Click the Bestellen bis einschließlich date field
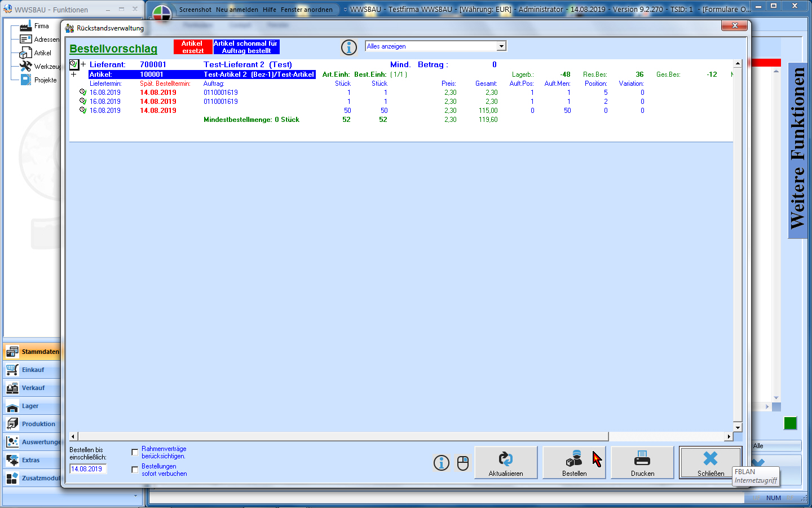The width and height of the screenshot is (812, 508). [87, 469]
